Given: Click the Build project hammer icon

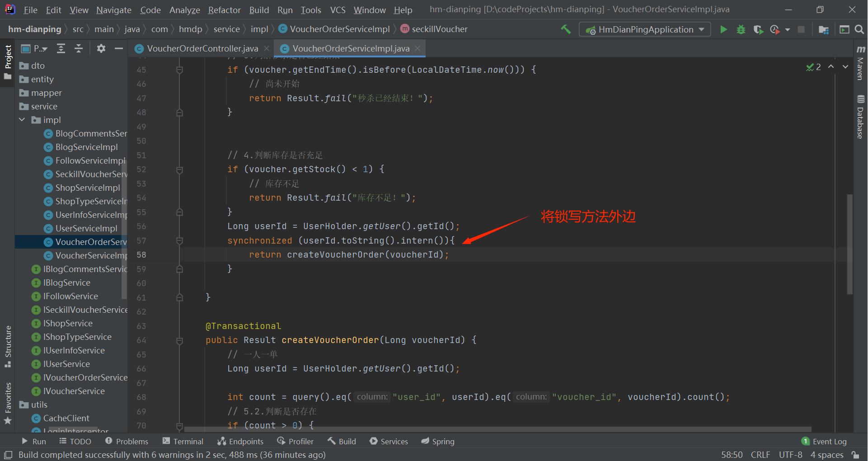Looking at the screenshot, I should (566, 29).
